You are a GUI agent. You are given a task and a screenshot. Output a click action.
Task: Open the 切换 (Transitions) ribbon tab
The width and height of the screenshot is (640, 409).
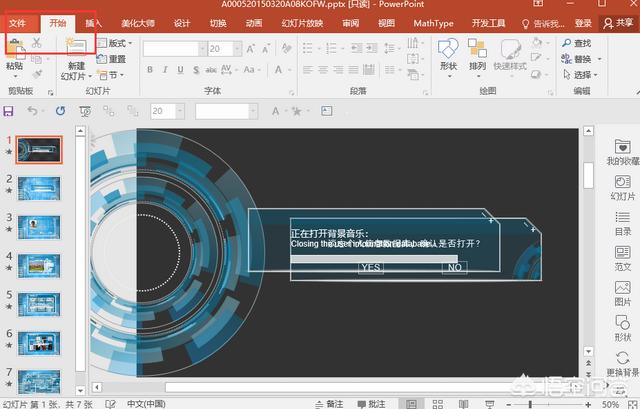pos(218,23)
